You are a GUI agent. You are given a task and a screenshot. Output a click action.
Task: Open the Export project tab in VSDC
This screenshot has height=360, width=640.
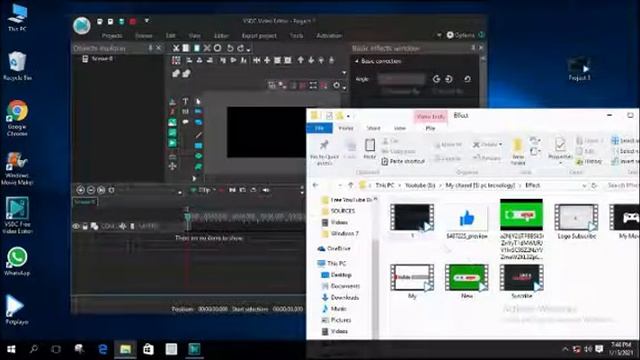click(259, 36)
